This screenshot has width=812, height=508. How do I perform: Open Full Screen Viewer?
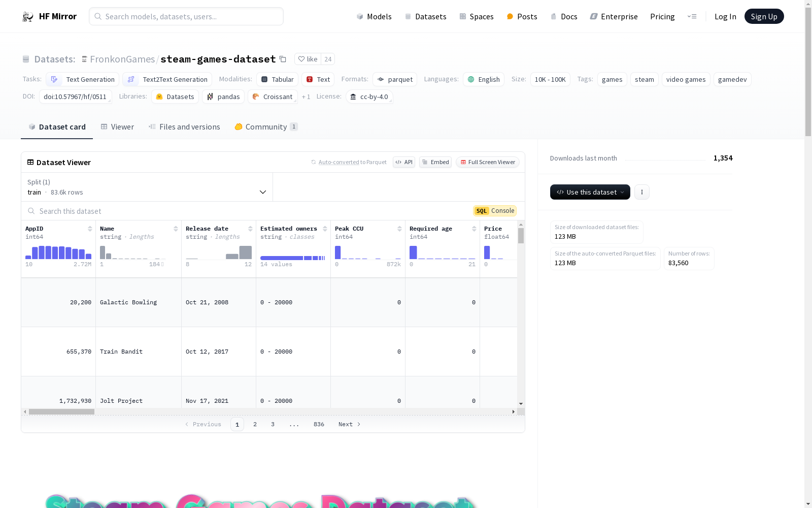coord(488,162)
